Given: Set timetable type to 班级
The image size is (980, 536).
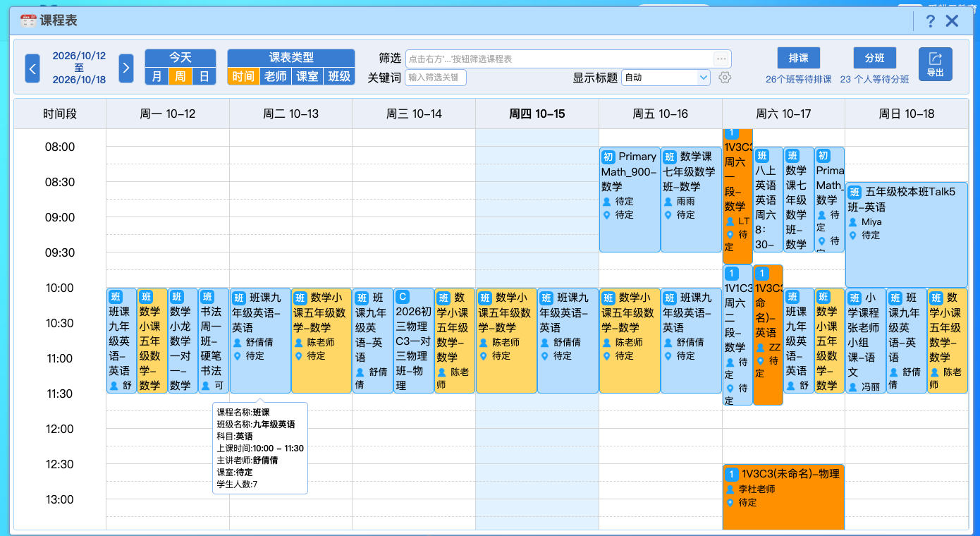Looking at the screenshot, I should pos(338,76).
